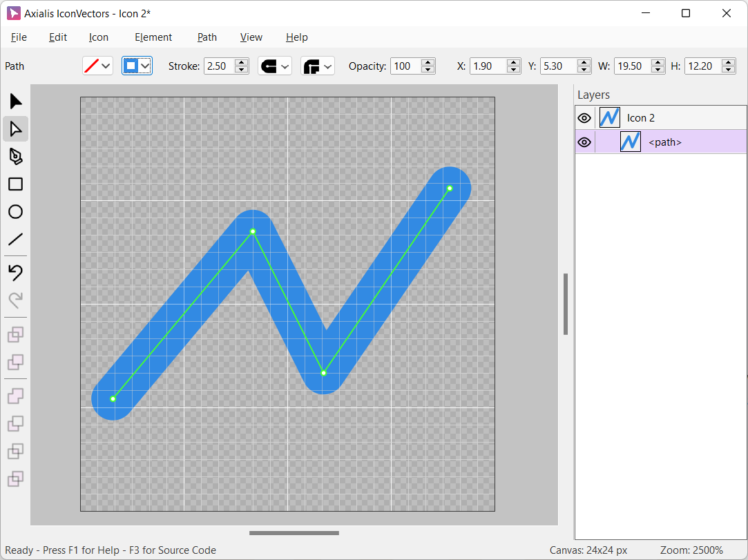
Task: Select the black arrow Selection tool
Action: [15, 102]
